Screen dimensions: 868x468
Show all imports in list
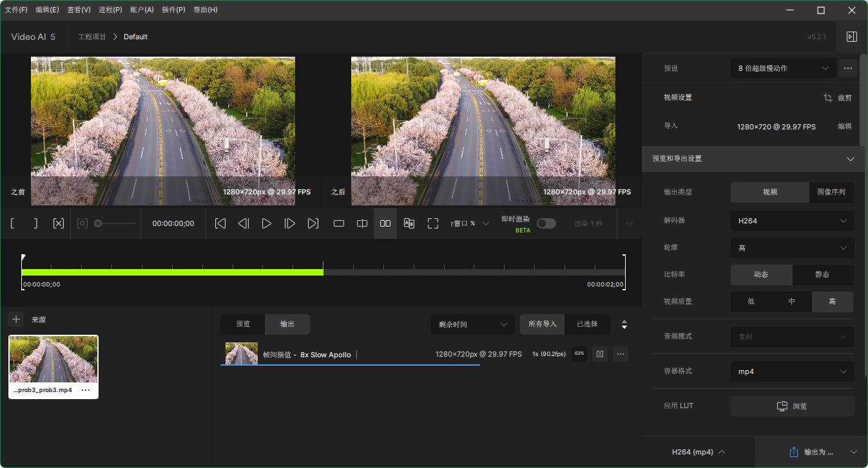coord(543,324)
